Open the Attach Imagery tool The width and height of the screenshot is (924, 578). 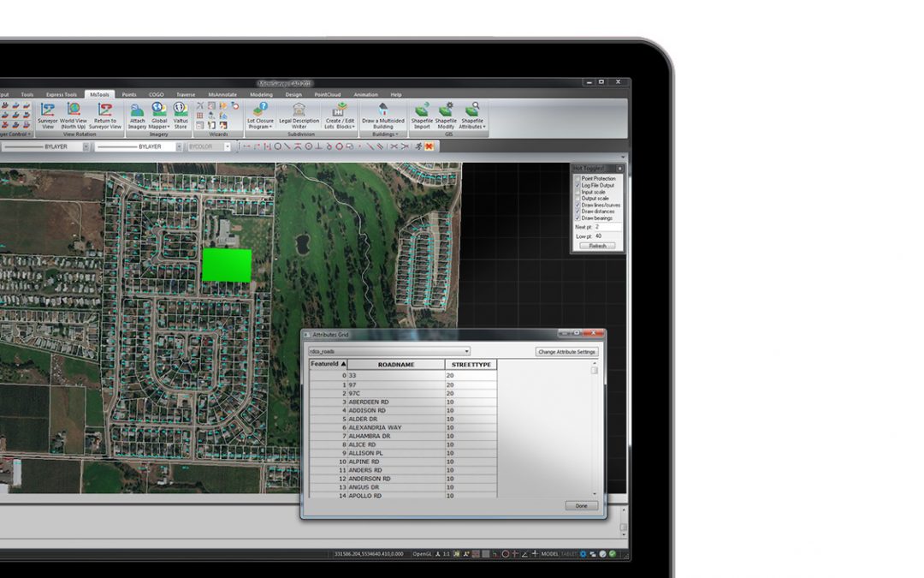click(x=137, y=110)
